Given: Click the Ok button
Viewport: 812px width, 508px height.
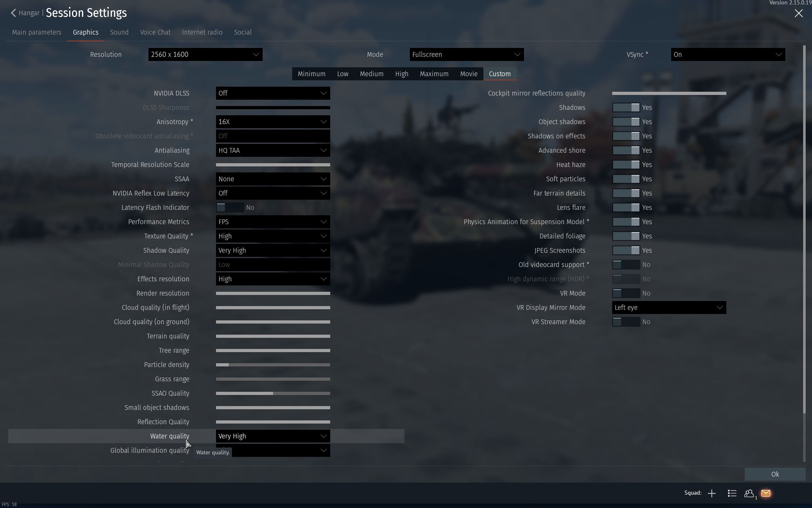Looking at the screenshot, I should click(x=775, y=474).
